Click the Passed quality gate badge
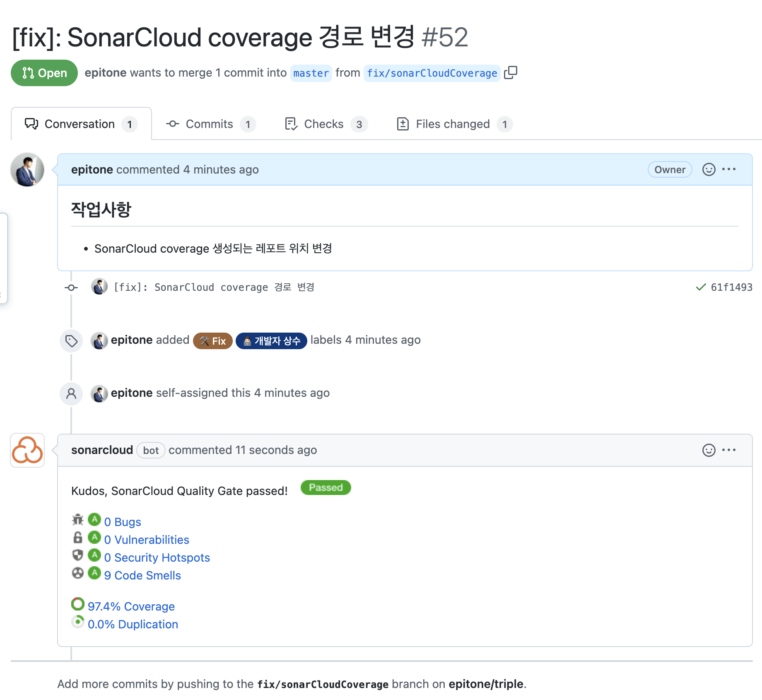This screenshot has height=700, width=762. [326, 488]
